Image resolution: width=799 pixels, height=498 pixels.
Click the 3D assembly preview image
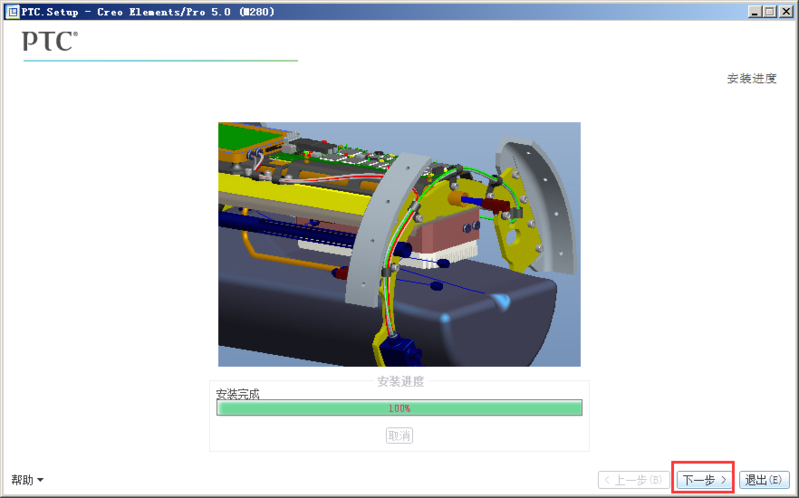tap(399, 244)
